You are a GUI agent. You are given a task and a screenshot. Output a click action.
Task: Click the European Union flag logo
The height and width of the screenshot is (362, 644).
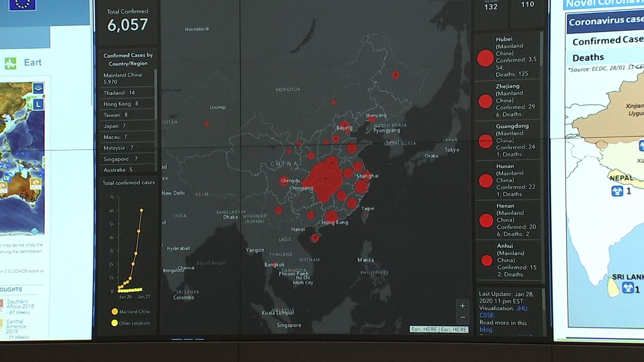click(22, 5)
